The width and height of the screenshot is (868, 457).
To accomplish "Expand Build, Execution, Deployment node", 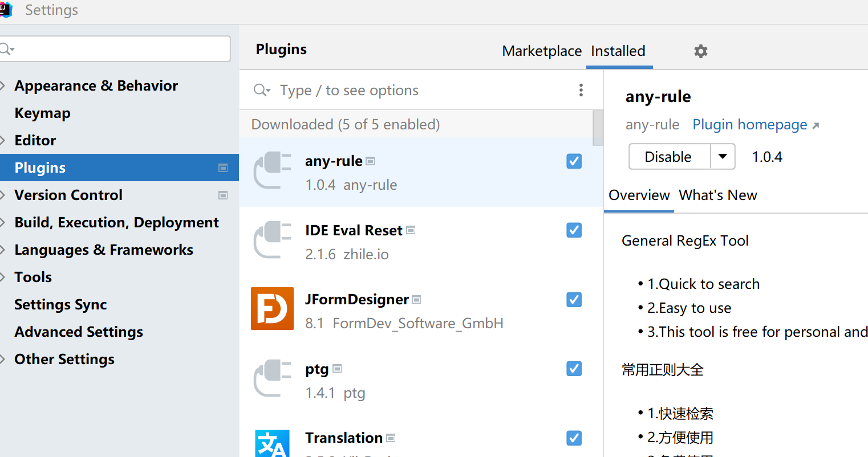I will [3, 222].
